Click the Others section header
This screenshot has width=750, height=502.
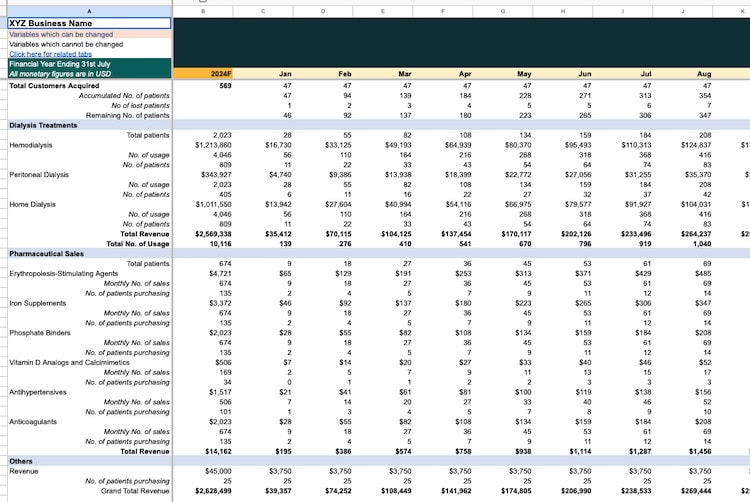pos(21,461)
